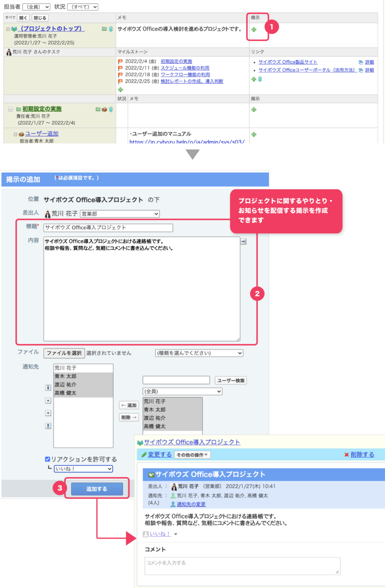Open the file type (種類を選んでください) dropdown
Image resolution: width=385 pixels, height=588 pixels.
(199, 353)
